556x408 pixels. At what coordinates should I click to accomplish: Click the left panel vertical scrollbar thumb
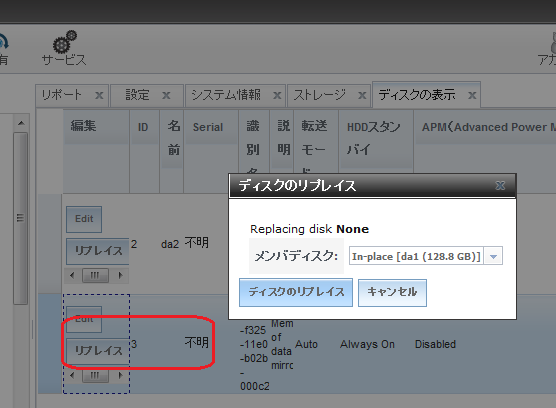click(21, 218)
